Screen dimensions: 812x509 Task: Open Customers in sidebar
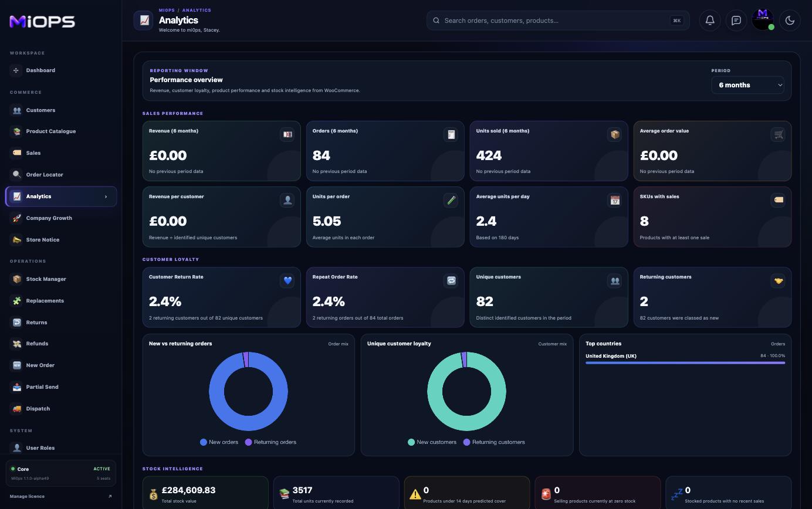click(x=61, y=110)
